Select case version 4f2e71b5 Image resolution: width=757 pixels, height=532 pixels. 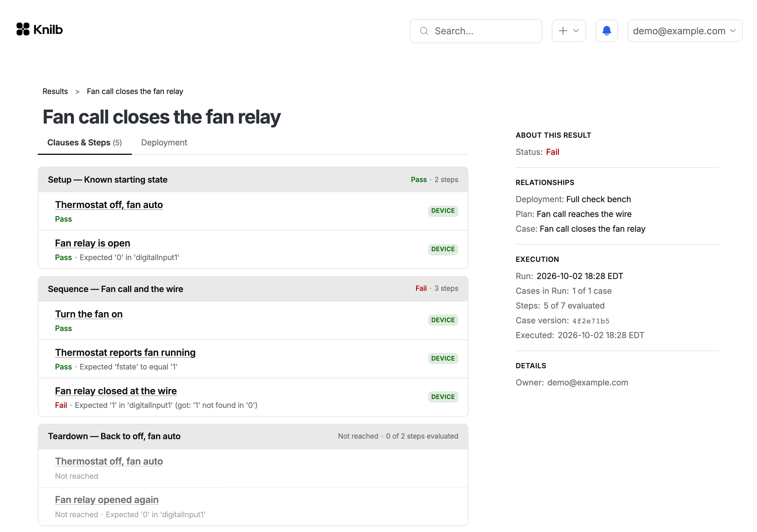(591, 321)
